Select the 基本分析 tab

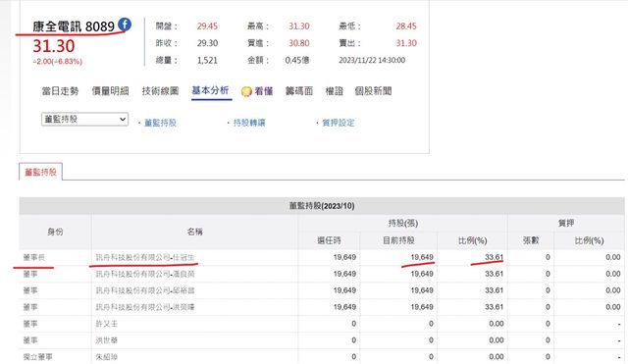point(211,90)
